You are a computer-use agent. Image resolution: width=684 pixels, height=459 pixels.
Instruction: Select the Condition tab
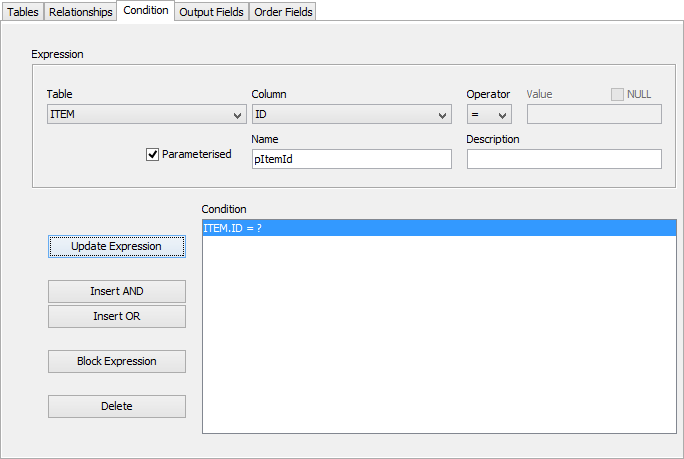[146, 11]
